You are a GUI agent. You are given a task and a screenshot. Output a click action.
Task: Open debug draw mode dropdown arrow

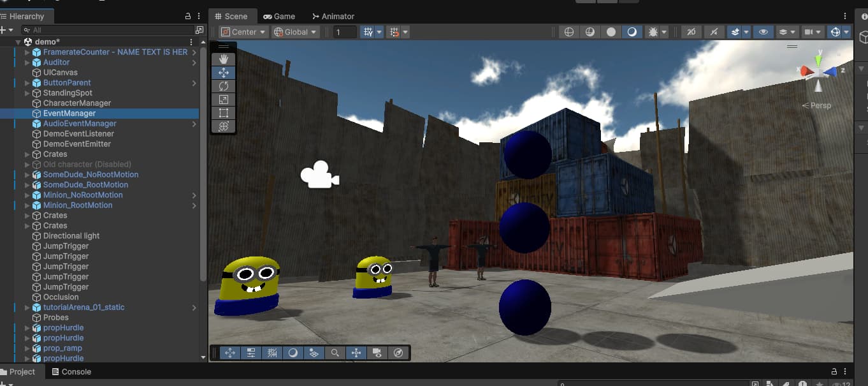[665, 32]
